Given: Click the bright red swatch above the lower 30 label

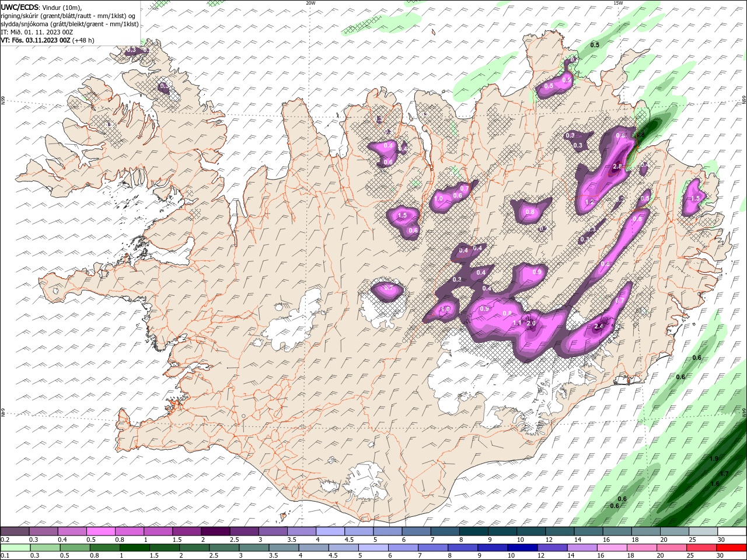Looking at the screenshot, I should [x=731, y=548].
